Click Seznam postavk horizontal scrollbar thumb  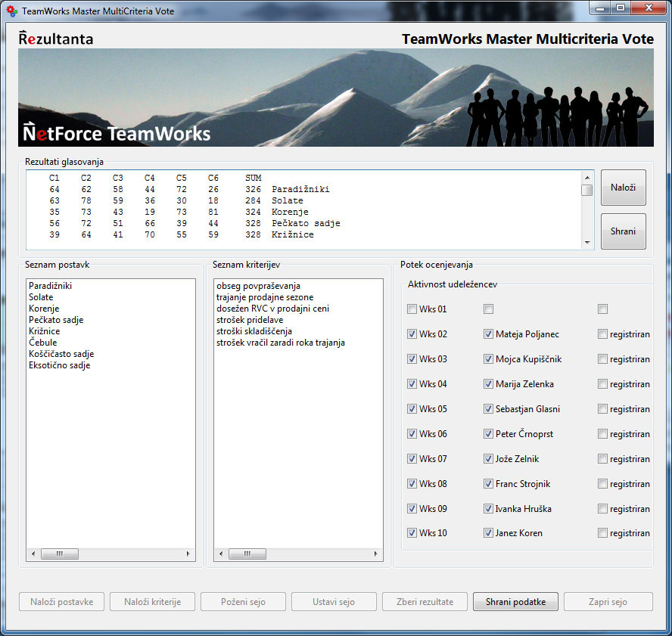pos(60,554)
